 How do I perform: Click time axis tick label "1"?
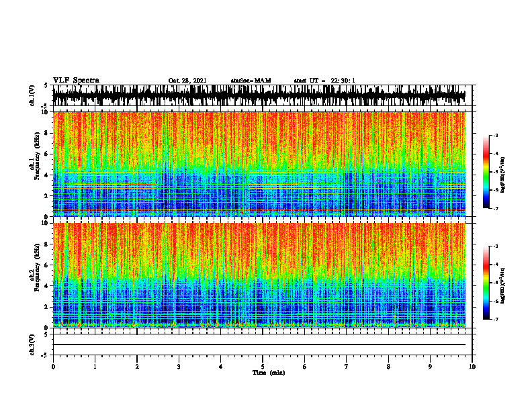[x=95, y=367]
